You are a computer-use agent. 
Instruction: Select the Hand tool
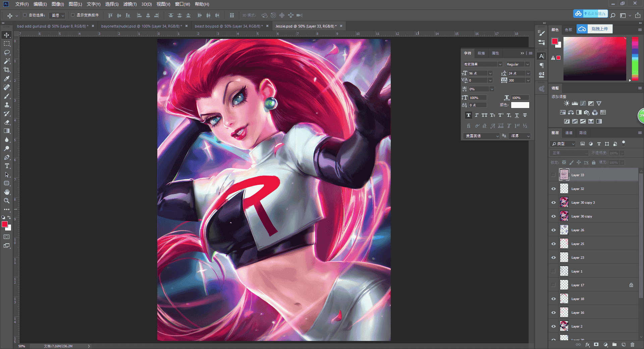(x=7, y=192)
